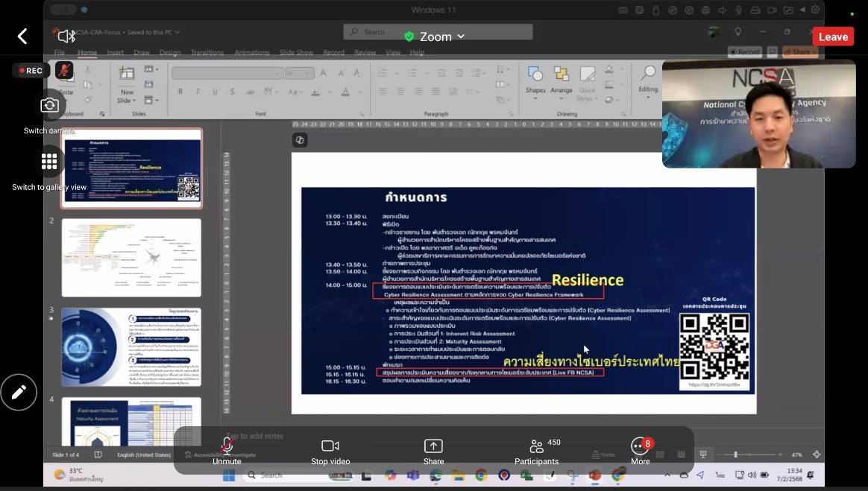This screenshot has height=491, width=868.
Task: Open the Arrange dropdown
Action: point(562,83)
